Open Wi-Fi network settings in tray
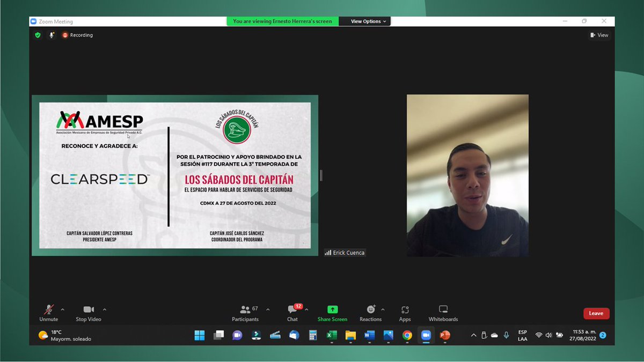 point(539,335)
